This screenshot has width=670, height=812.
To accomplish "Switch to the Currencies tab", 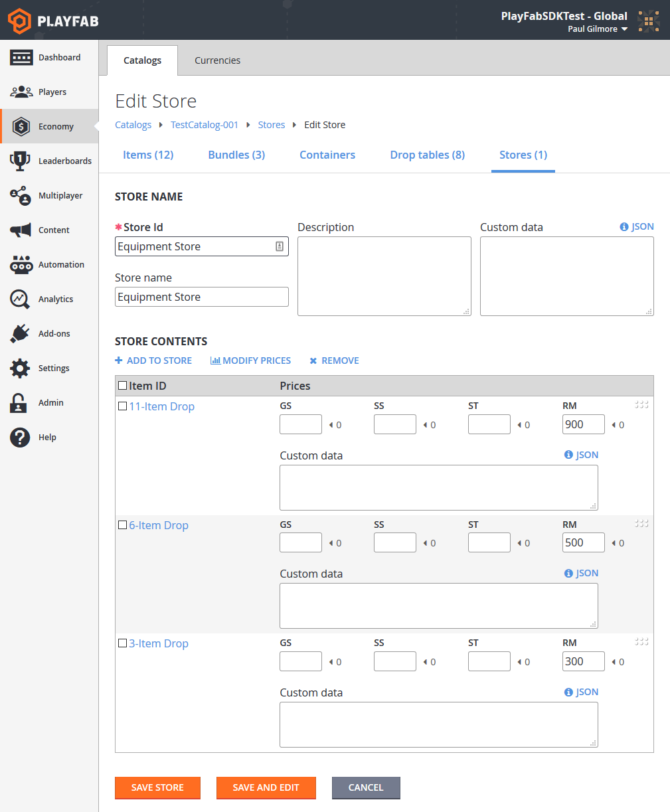I will click(x=217, y=60).
